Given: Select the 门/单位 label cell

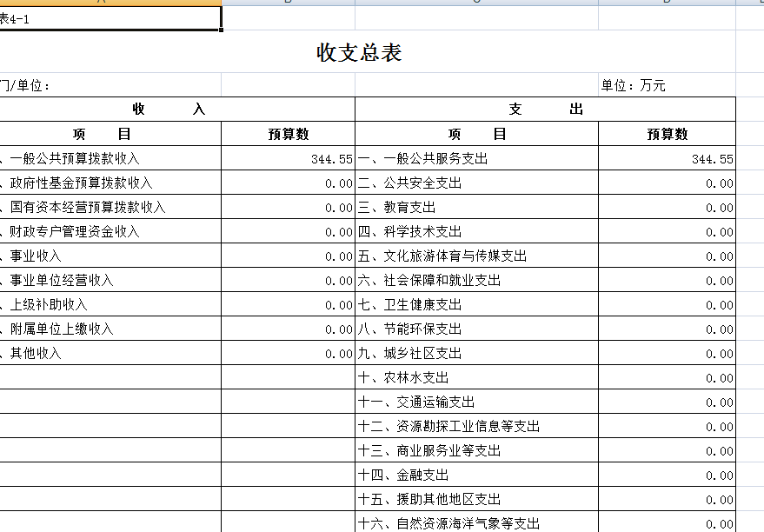Looking at the screenshot, I should coord(110,85).
